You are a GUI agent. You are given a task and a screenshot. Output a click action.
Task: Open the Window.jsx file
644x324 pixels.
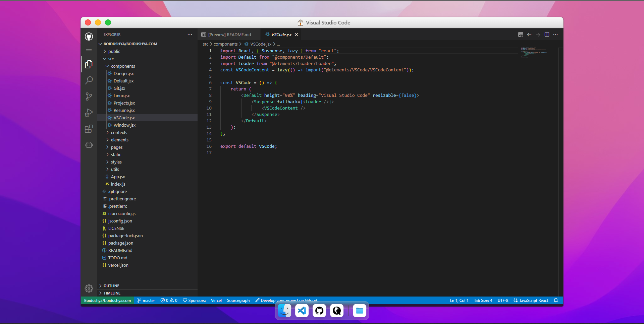tap(147, 125)
